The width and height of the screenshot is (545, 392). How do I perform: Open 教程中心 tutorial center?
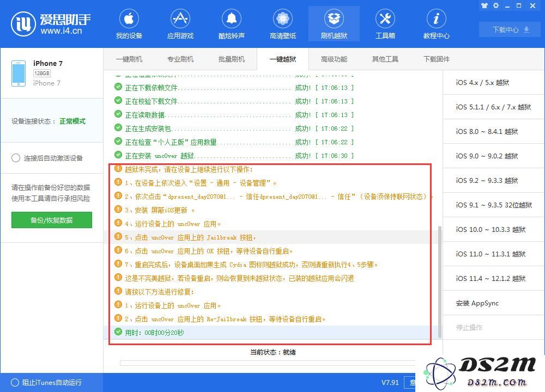click(436, 24)
